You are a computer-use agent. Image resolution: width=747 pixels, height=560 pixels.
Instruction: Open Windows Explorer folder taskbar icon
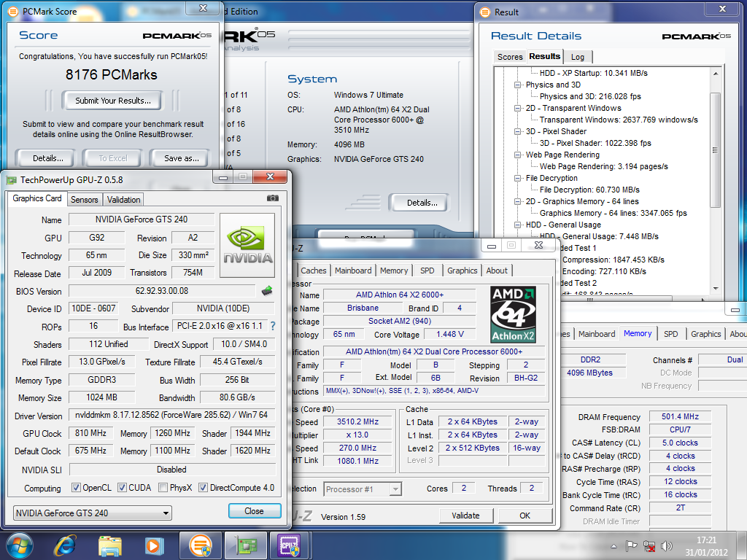tap(110, 545)
